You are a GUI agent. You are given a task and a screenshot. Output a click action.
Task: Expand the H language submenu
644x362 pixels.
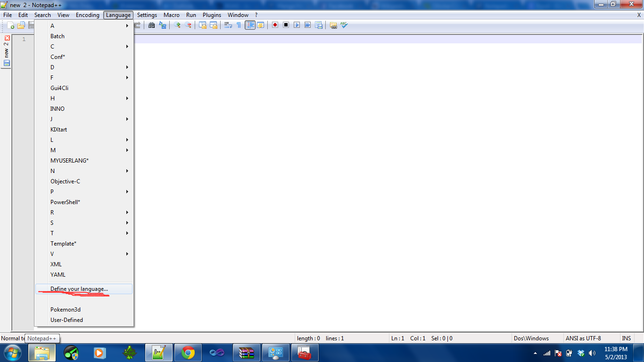[x=84, y=99]
